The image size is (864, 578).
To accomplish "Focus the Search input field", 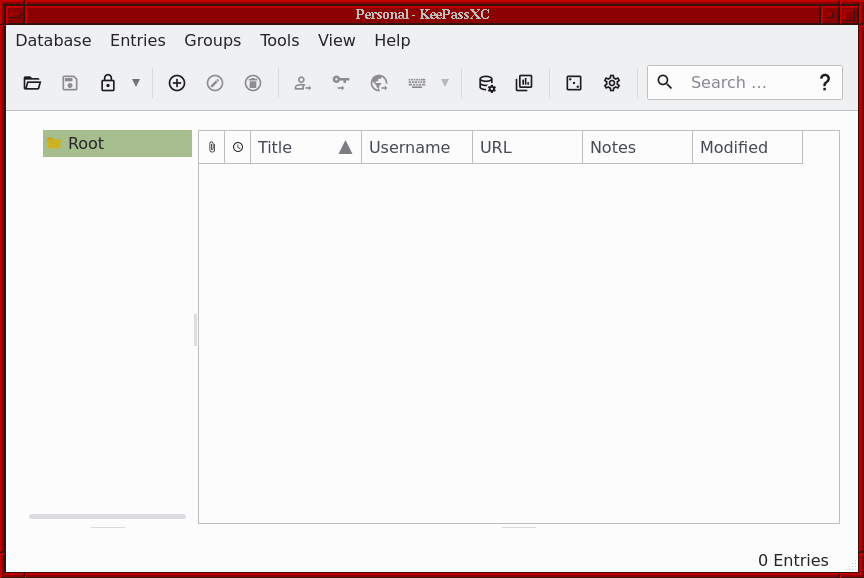I will pos(745,83).
